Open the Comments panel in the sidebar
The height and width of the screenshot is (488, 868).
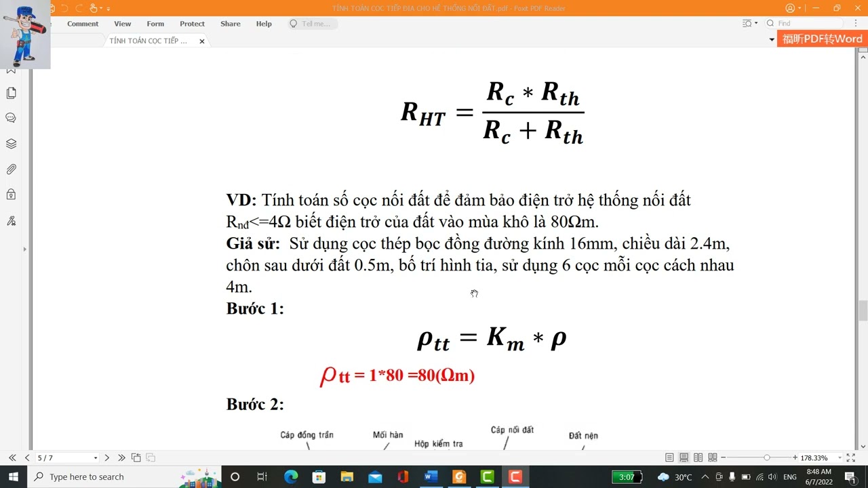11,118
